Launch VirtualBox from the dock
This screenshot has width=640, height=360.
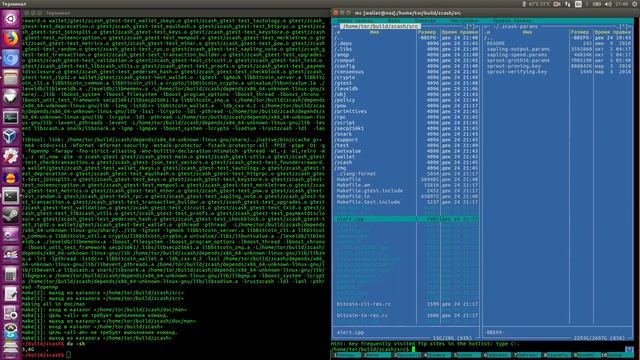[10, 137]
